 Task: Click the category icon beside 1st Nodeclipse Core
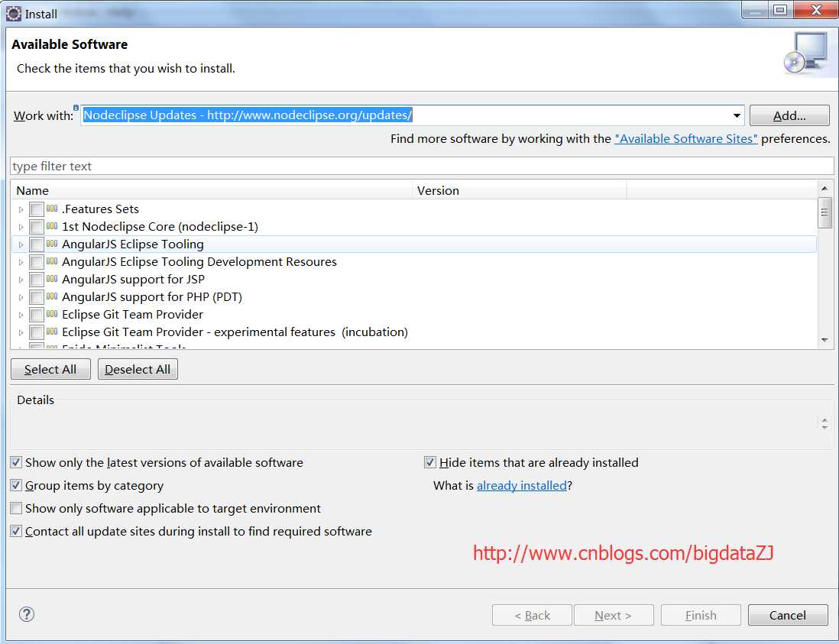coord(52,226)
